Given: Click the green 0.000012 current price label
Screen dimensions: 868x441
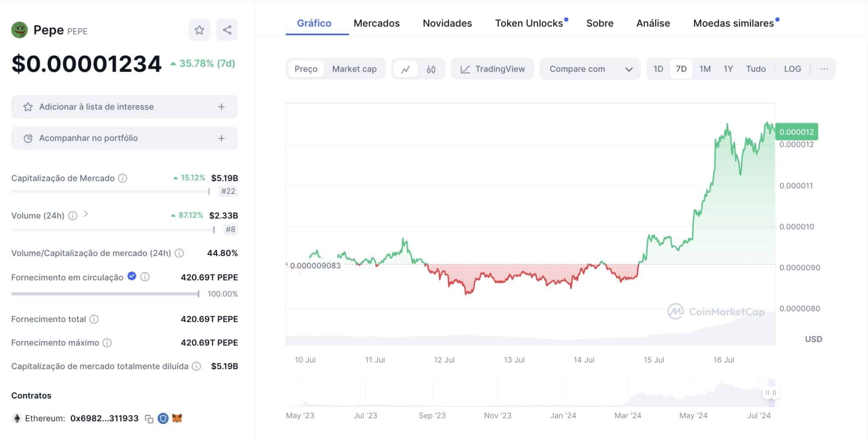Looking at the screenshot, I should tap(796, 132).
